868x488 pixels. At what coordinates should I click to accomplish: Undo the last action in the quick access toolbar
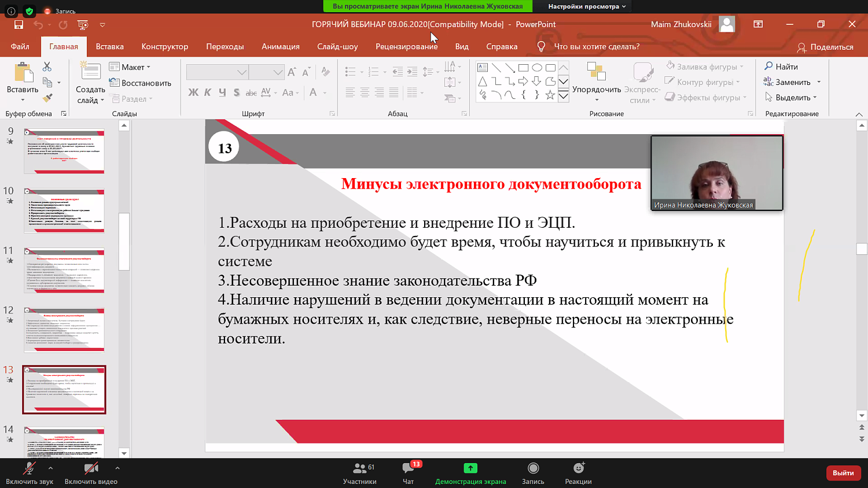38,24
